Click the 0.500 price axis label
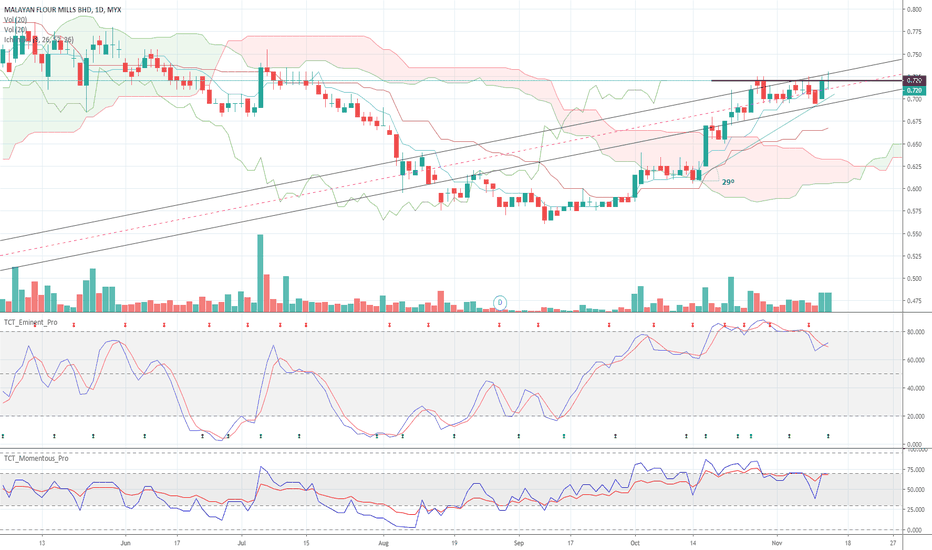932x550 pixels. click(914, 279)
